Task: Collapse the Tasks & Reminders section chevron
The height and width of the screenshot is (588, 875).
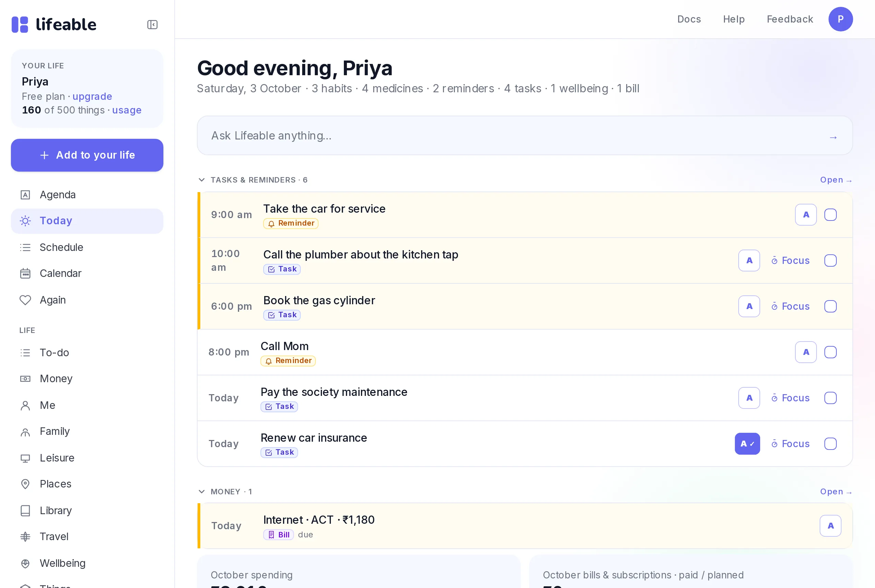Action: 201,180
